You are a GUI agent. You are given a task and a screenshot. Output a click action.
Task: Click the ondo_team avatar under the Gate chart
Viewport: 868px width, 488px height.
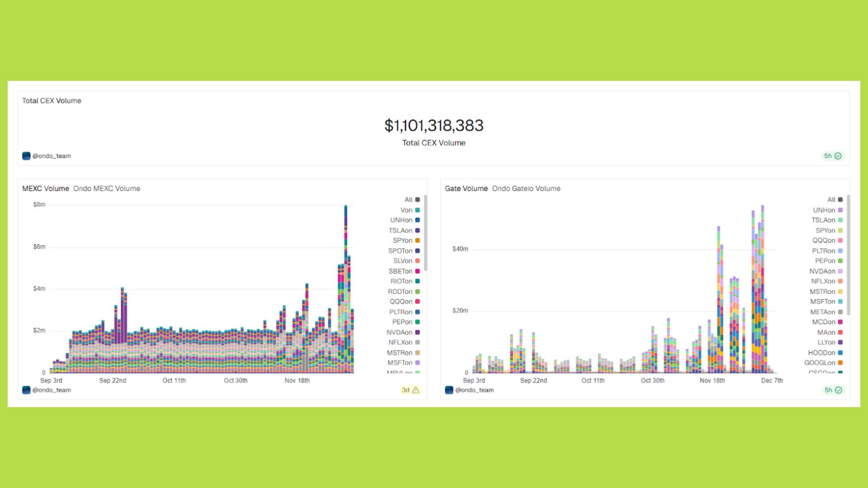[449, 390]
